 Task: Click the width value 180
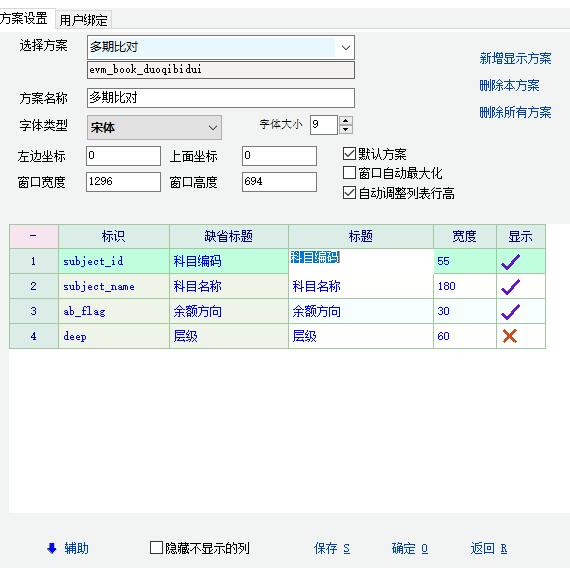(x=465, y=286)
